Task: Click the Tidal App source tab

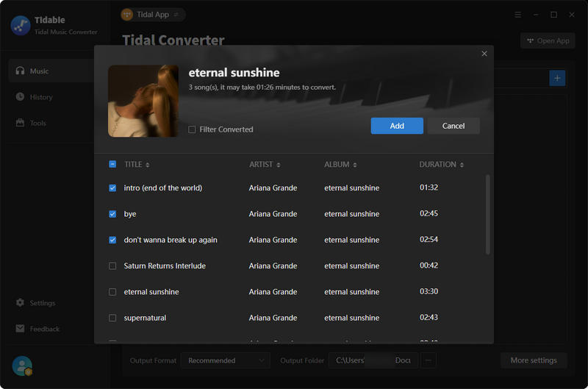Action: (x=153, y=15)
